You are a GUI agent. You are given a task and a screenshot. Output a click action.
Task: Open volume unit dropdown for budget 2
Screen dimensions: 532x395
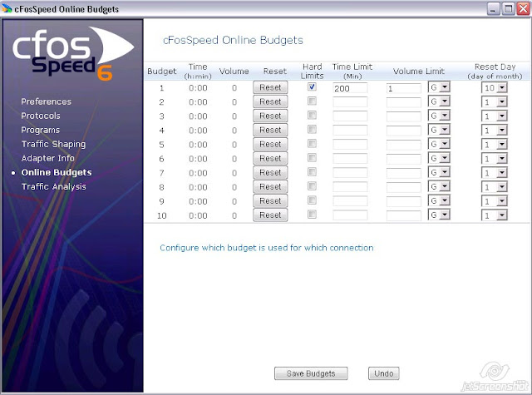(x=439, y=101)
